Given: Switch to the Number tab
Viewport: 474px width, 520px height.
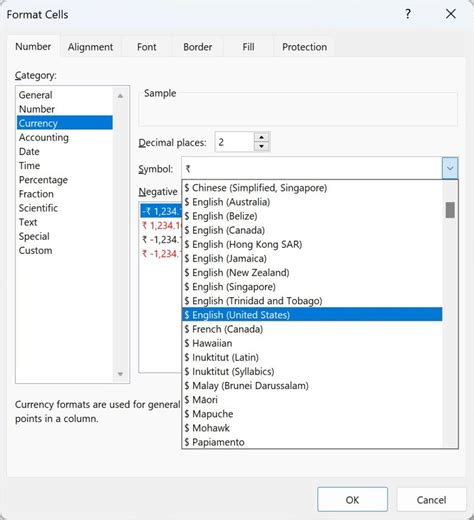Looking at the screenshot, I should [x=33, y=46].
